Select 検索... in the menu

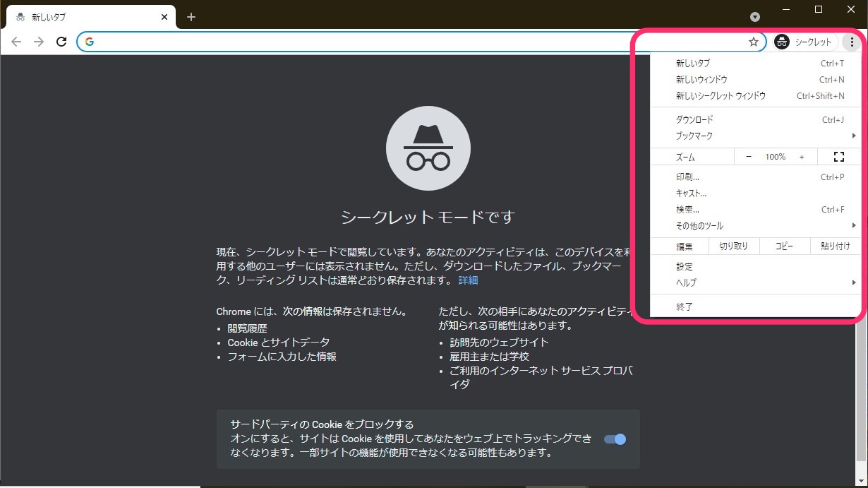[x=755, y=209]
